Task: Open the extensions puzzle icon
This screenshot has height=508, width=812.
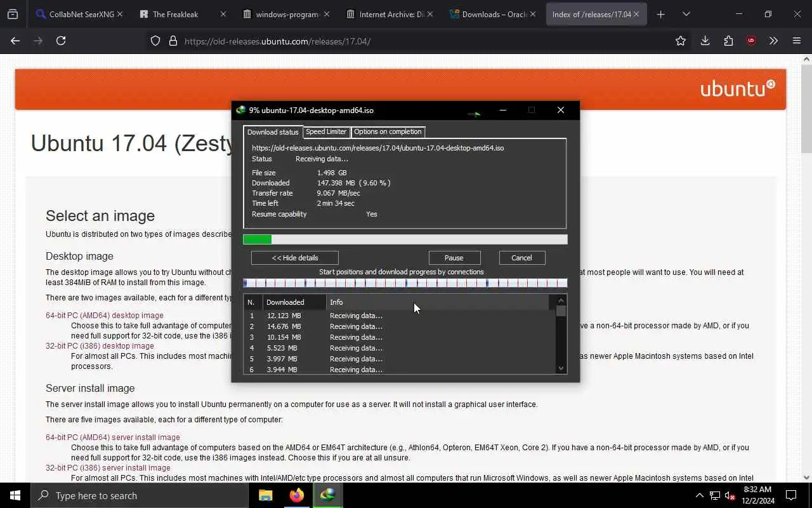Action: tap(728, 41)
